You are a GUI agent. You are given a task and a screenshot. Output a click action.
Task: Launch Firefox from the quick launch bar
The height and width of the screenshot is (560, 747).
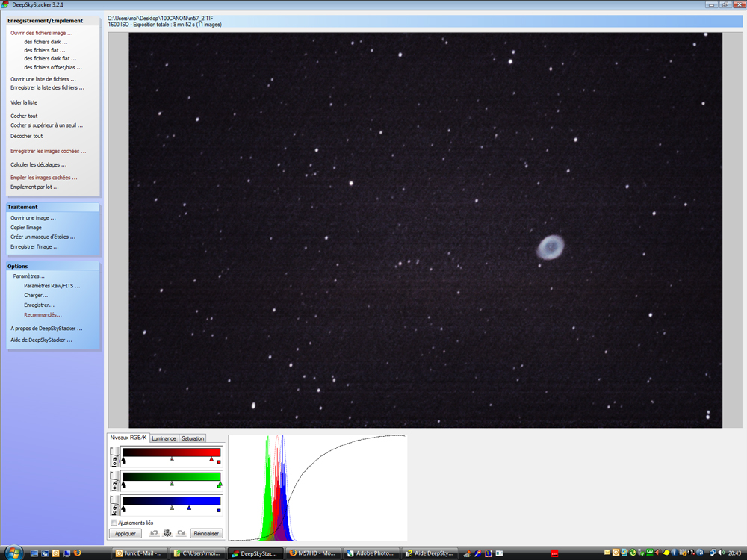(77, 553)
